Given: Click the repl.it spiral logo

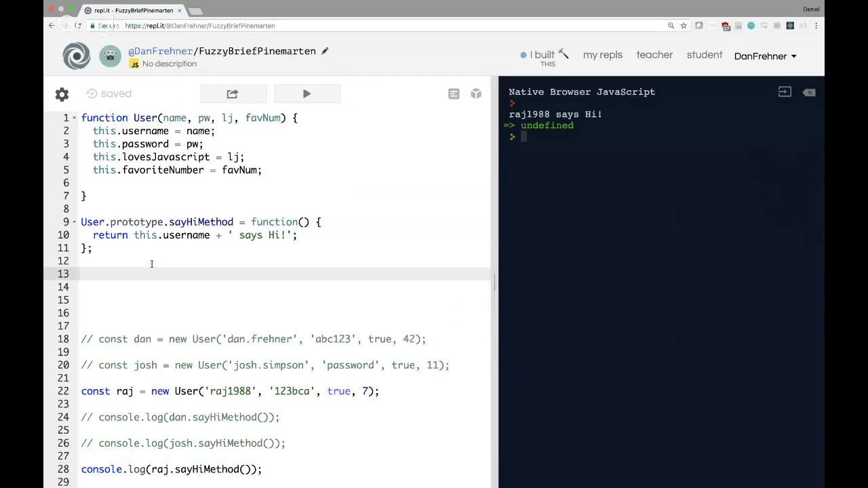Looking at the screenshot, I should point(76,56).
